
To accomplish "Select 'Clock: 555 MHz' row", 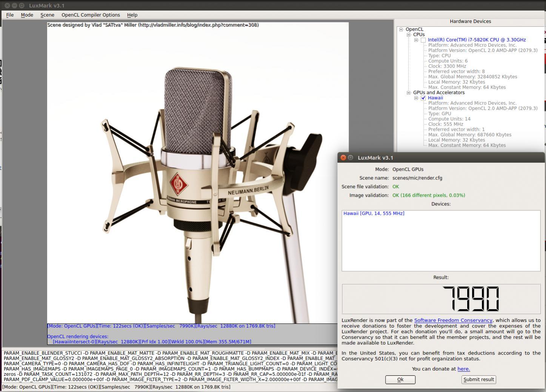I will point(445,124).
